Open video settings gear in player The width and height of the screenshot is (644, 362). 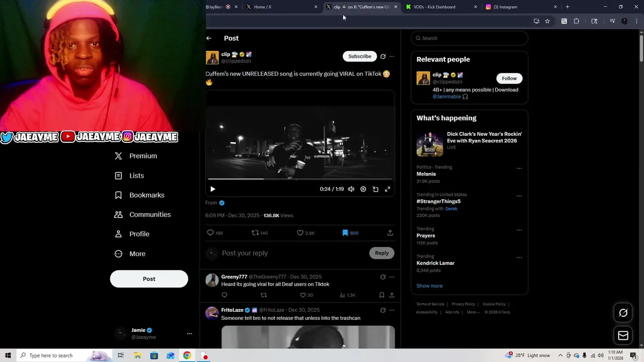pos(363,189)
